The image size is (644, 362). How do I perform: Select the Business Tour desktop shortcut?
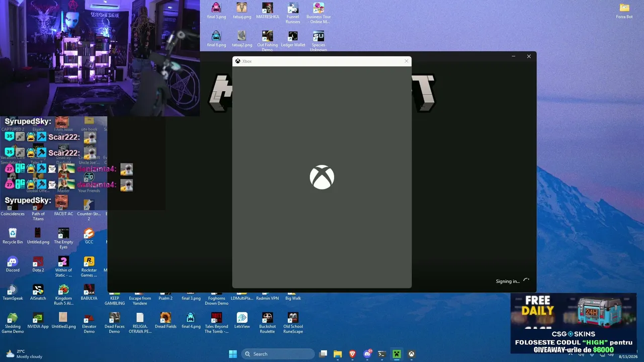click(318, 13)
